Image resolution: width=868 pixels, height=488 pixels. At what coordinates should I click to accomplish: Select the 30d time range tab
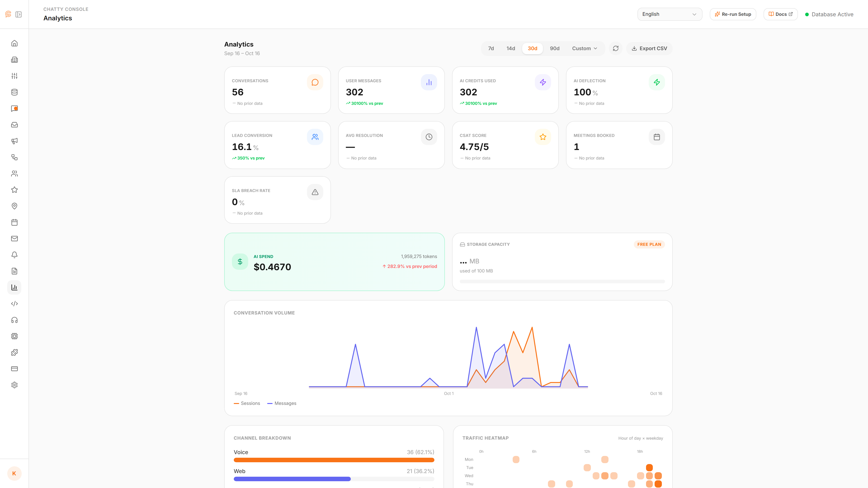(532, 49)
